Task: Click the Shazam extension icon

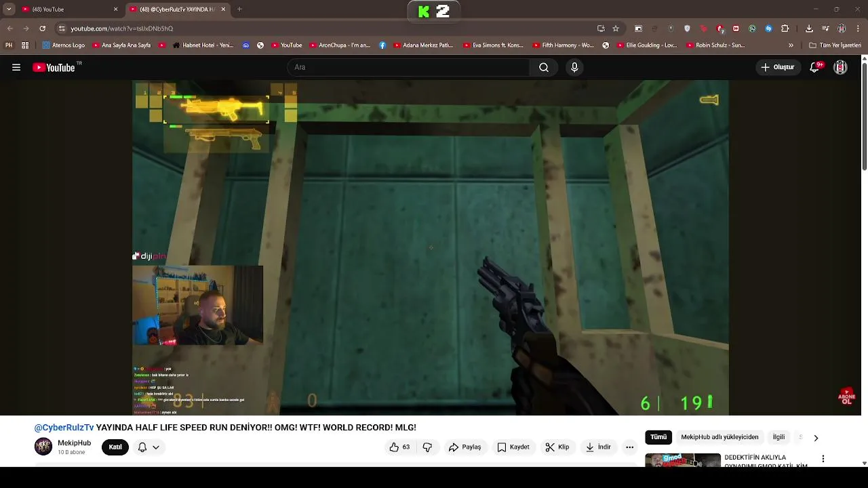Action: 768,28
